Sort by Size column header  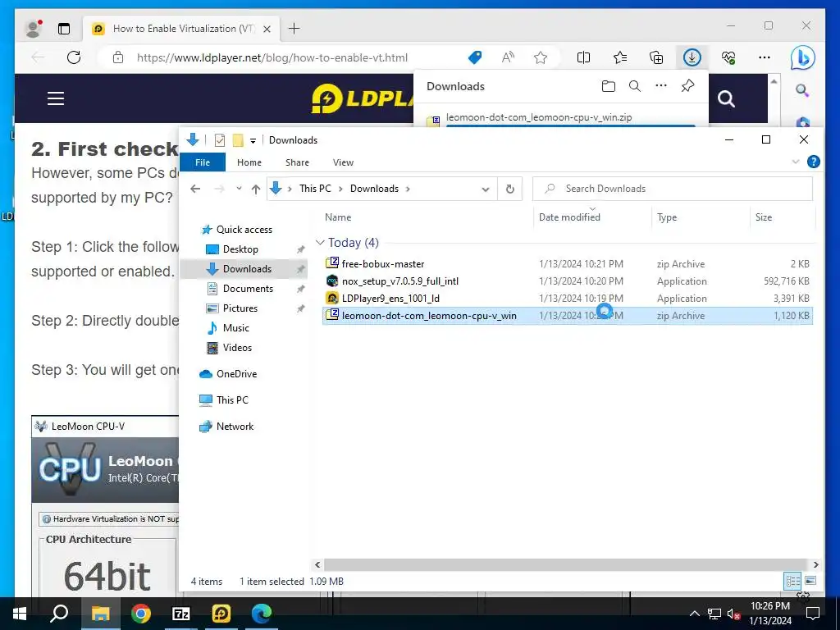[764, 217]
